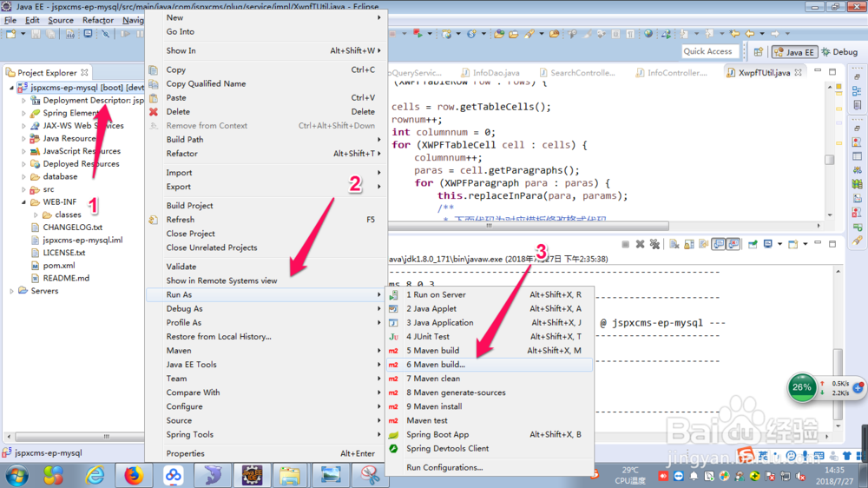Image resolution: width=868 pixels, height=488 pixels.
Task: Click the Terminate console icon
Action: 626,244
